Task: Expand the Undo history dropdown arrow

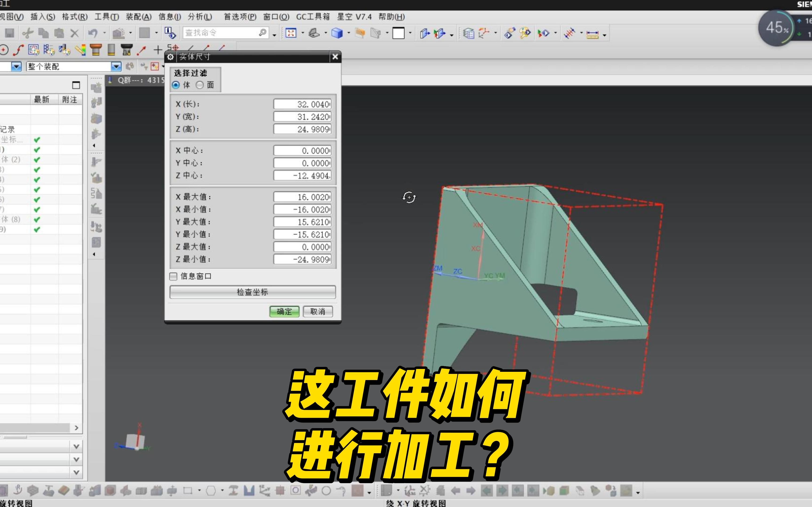Action: point(104,33)
